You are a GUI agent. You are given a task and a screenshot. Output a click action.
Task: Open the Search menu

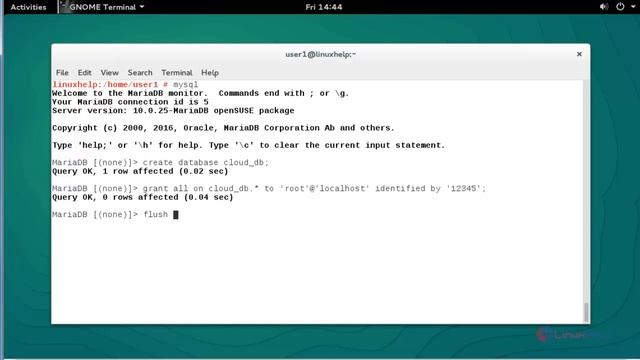140,73
